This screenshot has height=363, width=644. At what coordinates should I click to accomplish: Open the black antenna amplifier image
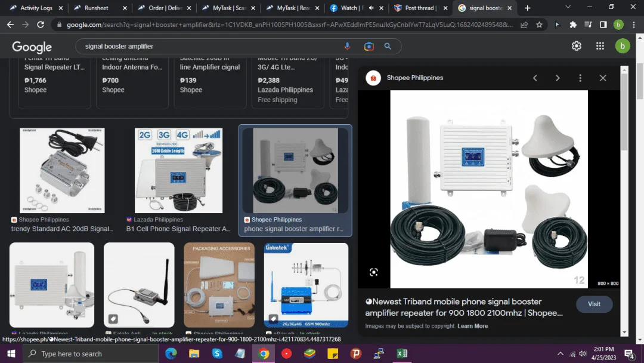139,285
